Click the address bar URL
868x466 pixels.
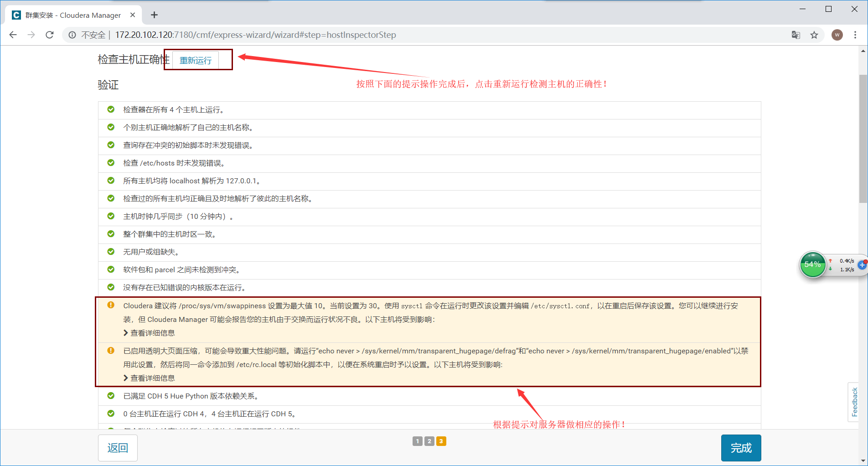(255, 35)
